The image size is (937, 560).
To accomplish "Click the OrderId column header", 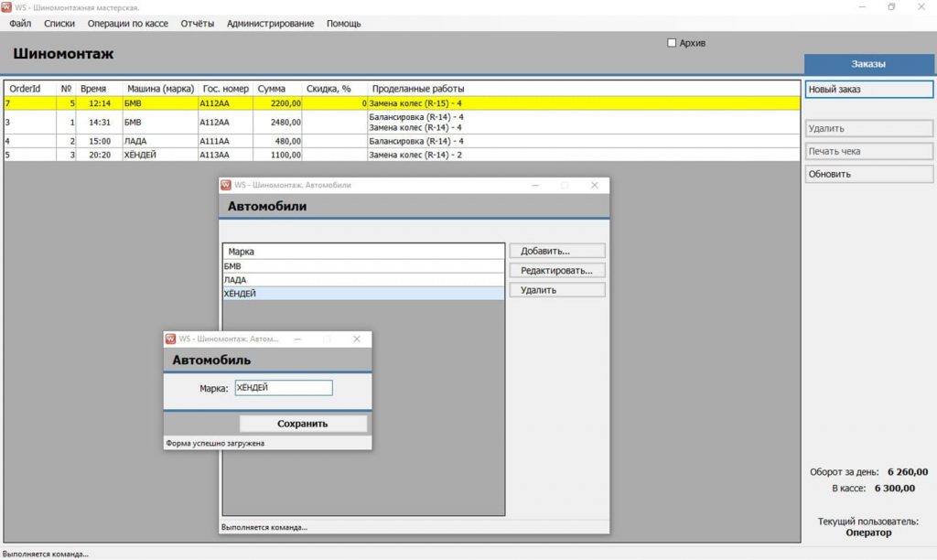I will coord(30,89).
